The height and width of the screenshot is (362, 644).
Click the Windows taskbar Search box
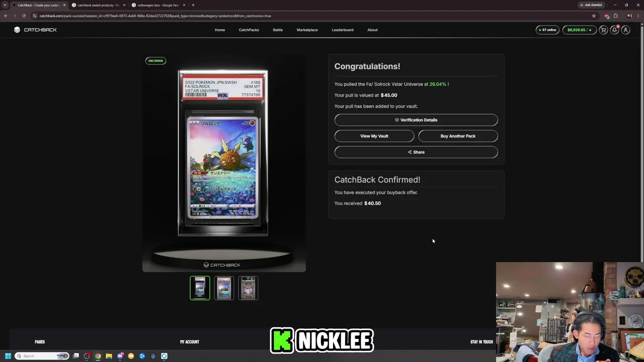point(42,356)
